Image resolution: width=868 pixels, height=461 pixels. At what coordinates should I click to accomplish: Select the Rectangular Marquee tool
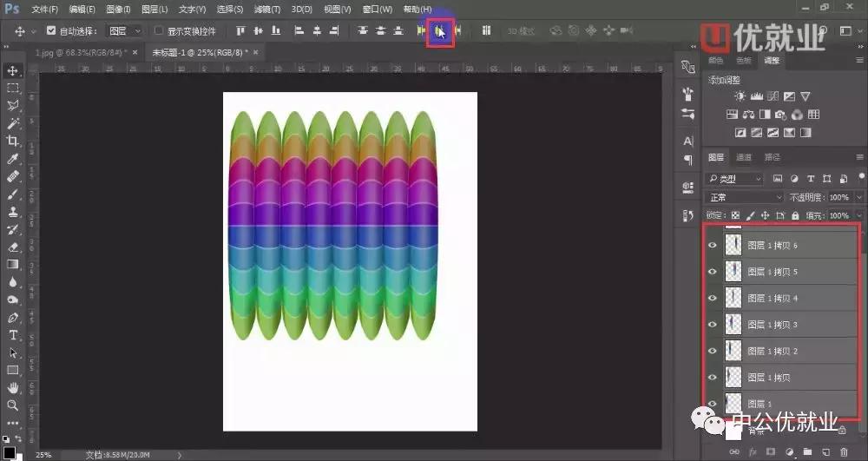[x=13, y=88]
